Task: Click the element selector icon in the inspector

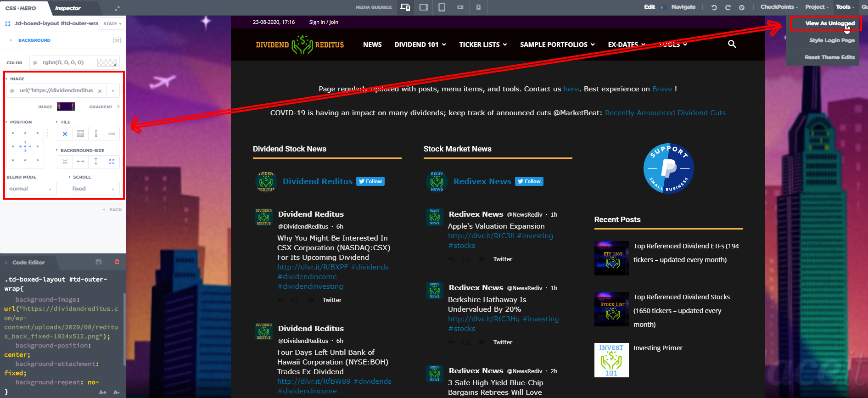Action: click(8, 24)
